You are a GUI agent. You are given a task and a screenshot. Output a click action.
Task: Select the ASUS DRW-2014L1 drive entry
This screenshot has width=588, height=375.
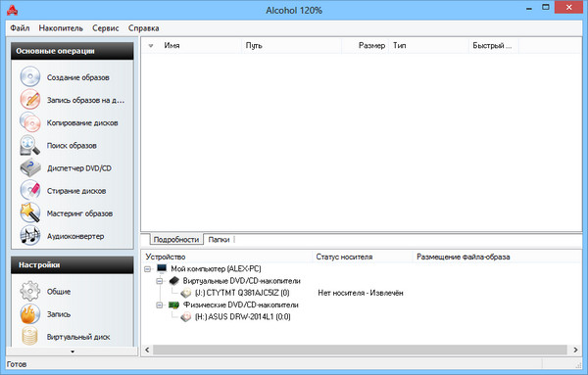click(x=243, y=317)
